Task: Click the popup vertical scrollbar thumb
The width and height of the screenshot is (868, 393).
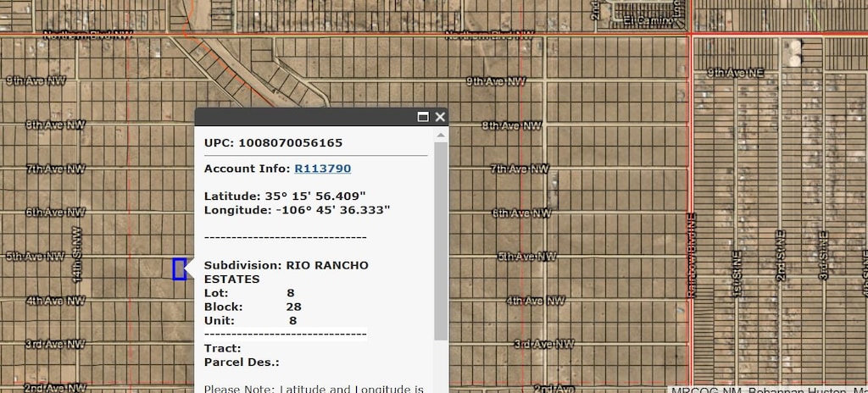Action: pyautogui.click(x=441, y=241)
